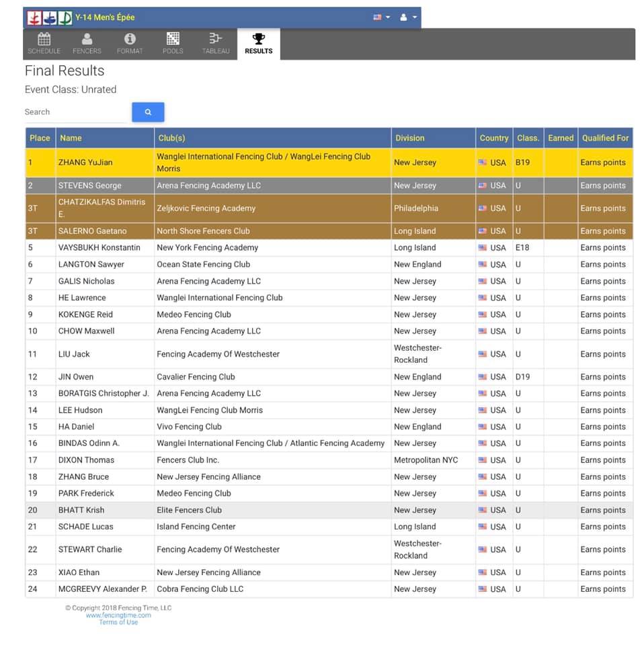644x645 pixels.
Task: Select MCGREEVY Alexander P. name cell
Action: point(105,589)
